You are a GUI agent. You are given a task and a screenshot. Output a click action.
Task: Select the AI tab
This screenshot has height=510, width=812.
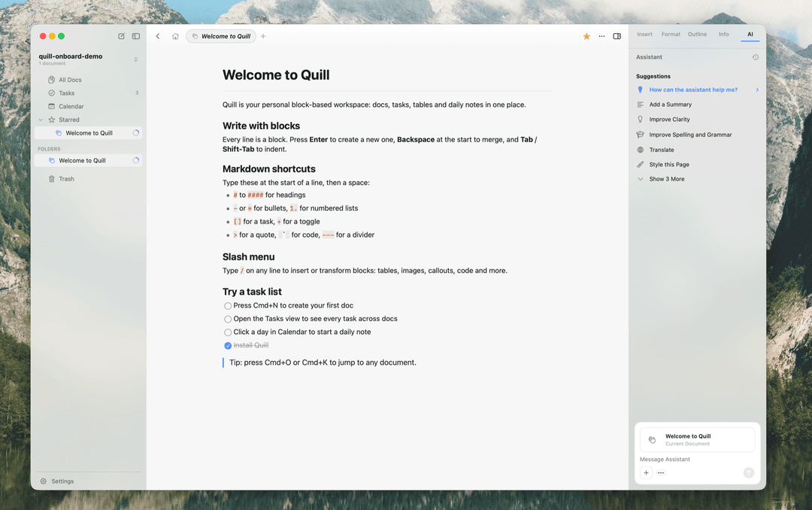pos(750,34)
